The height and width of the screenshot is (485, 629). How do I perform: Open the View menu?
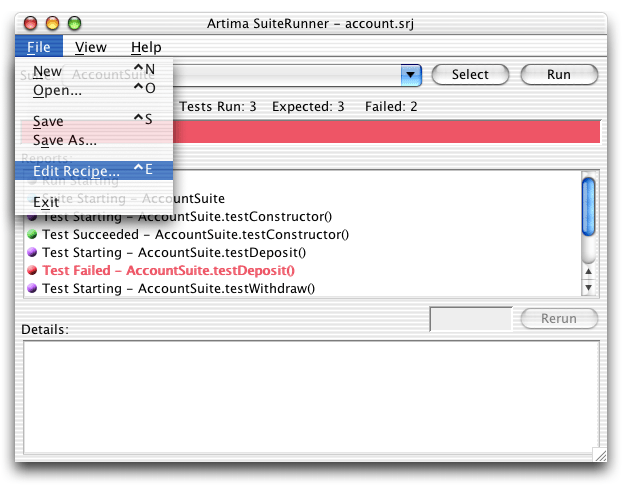(x=91, y=47)
